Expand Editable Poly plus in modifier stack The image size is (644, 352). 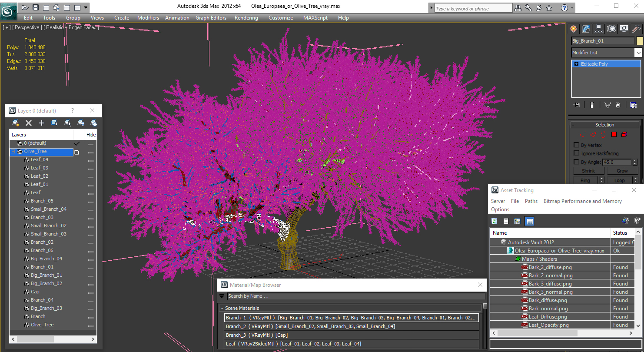point(576,64)
